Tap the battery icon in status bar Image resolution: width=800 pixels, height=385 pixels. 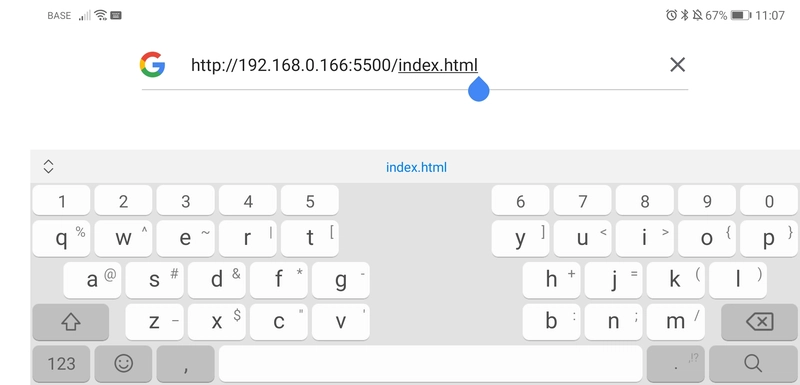741,15
